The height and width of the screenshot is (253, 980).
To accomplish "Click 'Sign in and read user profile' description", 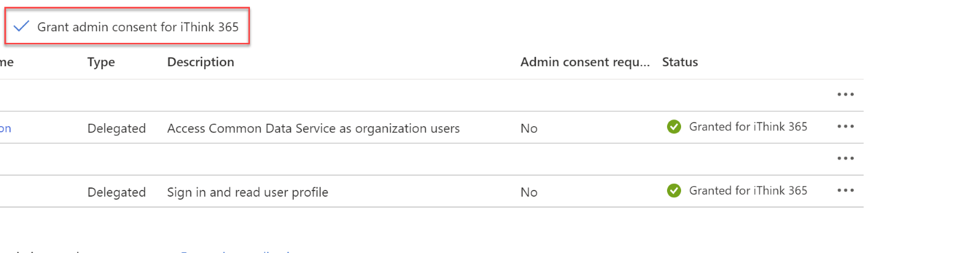I will click(x=247, y=192).
